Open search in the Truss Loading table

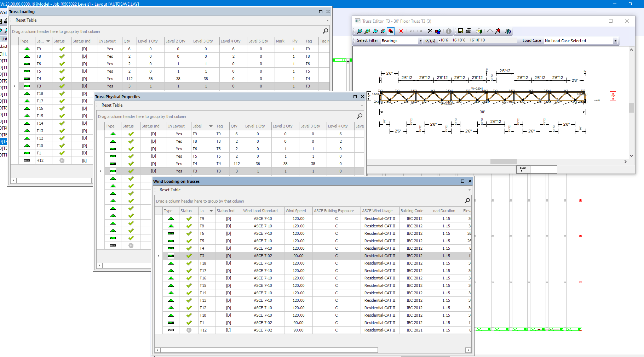point(325,31)
